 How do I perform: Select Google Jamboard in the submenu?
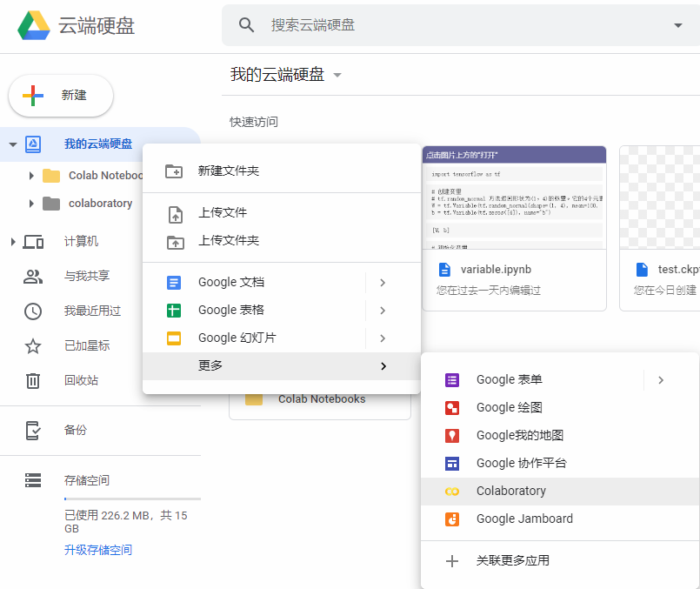tap(560, 519)
